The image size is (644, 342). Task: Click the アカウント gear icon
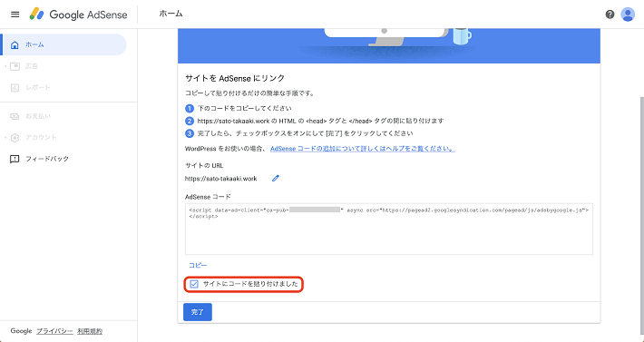tap(15, 138)
